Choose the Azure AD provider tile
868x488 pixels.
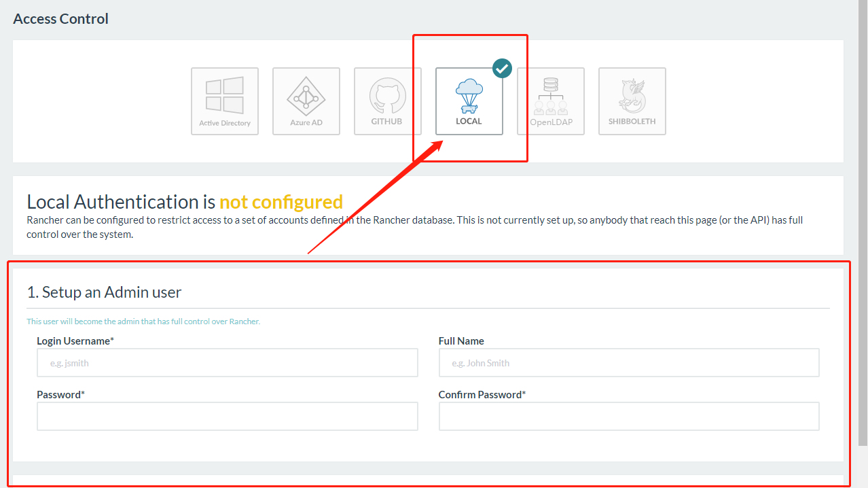point(306,101)
